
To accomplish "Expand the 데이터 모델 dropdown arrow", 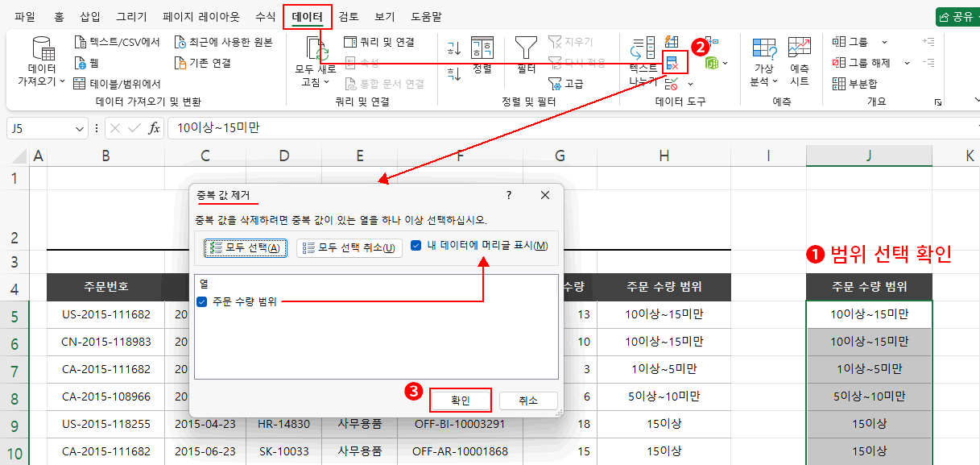I will 725,63.
